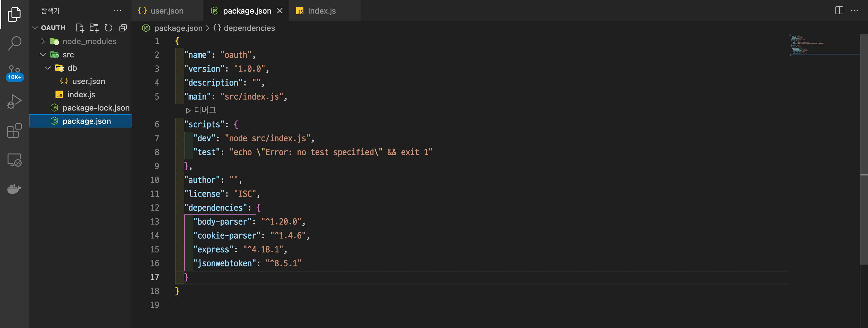Viewport: 868px width, 328px height.
Task: Click the "dependencies" key on line 12
Action: (x=215, y=207)
